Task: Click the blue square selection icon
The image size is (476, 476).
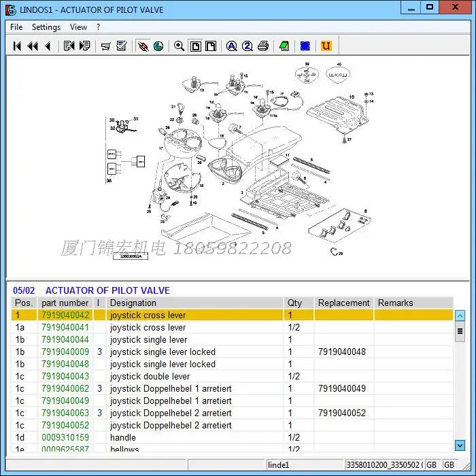Action: pos(305,46)
